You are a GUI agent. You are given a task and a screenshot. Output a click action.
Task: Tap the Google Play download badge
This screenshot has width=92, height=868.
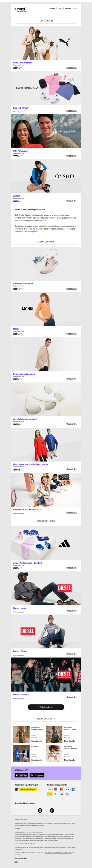[37, 775]
